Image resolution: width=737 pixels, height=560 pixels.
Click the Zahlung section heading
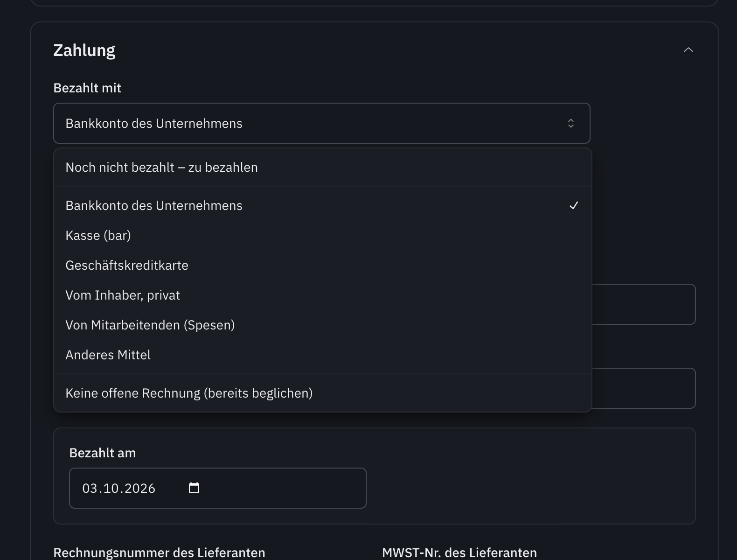(84, 50)
